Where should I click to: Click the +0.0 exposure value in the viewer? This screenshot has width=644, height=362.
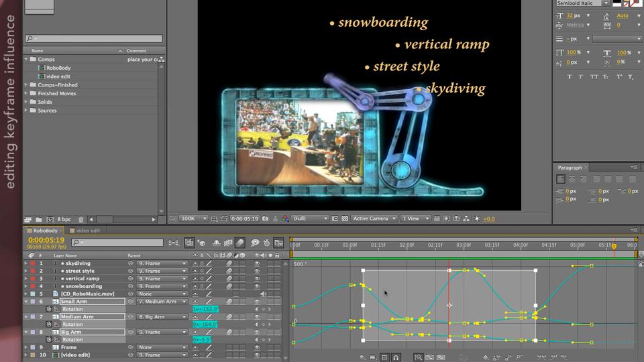489,219
